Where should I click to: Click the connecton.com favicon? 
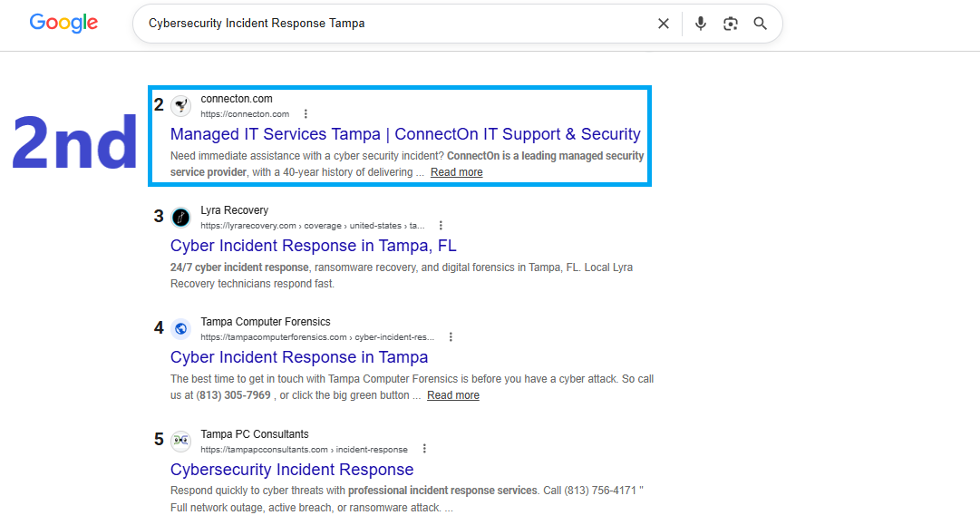[181, 105]
